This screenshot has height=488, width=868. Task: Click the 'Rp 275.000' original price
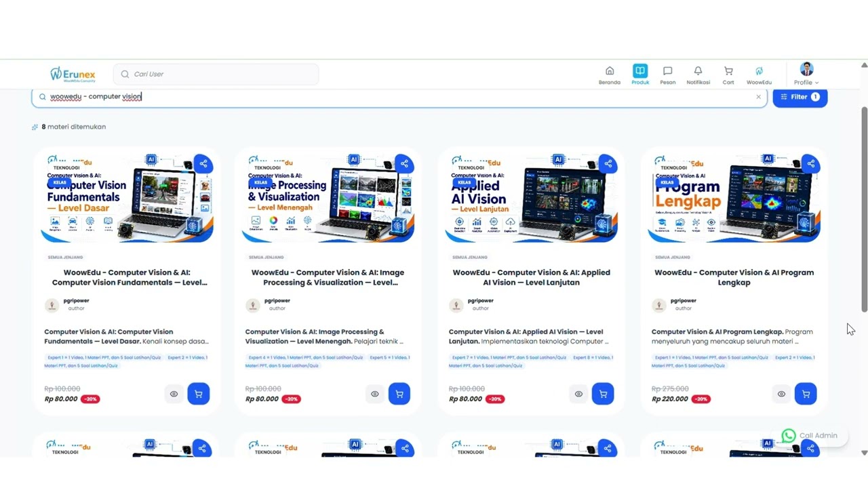670,389
